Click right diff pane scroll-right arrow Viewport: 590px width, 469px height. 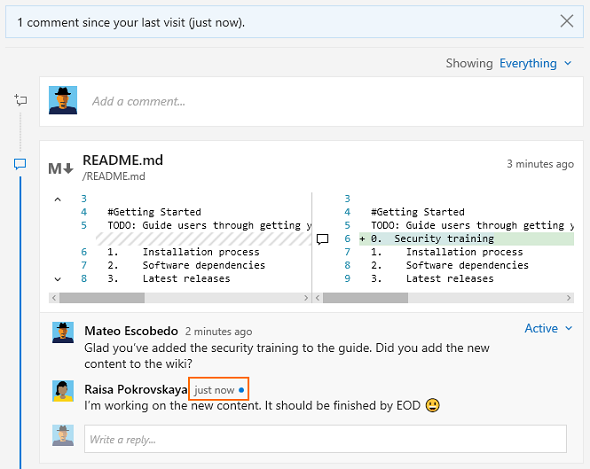click(x=569, y=298)
